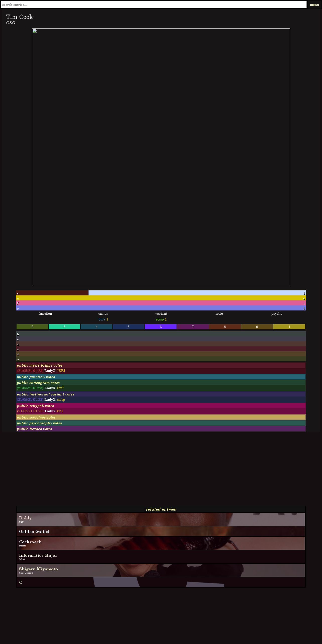This screenshot has height=644, width=322.
Task: Open the C related entry
Action: [x=161, y=582]
